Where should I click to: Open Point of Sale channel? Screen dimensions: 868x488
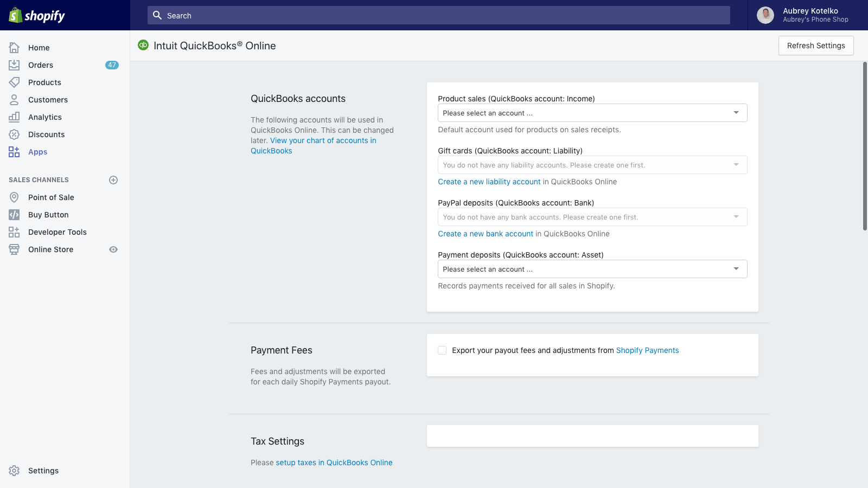pos(51,197)
